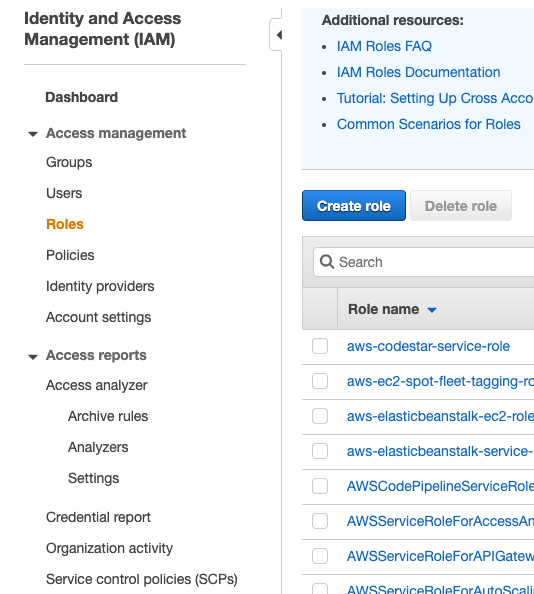This screenshot has width=534, height=594.
Task: Select checkbox for aws-elasticbeanstalk-ec2-role
Action: (320, 416)
